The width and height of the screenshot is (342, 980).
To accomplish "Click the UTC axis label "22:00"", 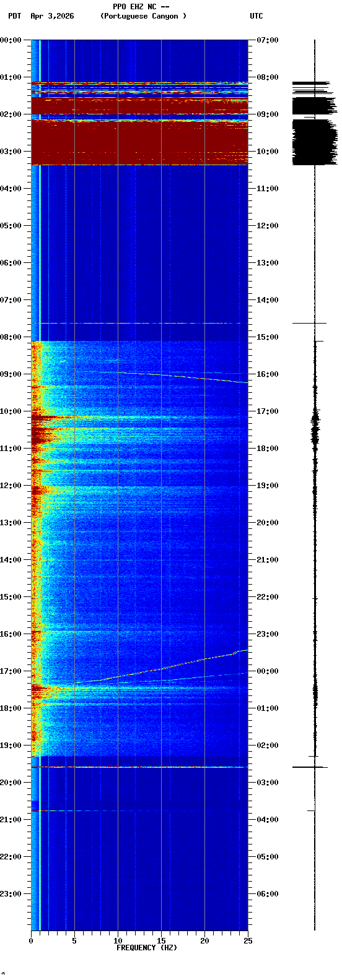I will [x=268, y=597].
